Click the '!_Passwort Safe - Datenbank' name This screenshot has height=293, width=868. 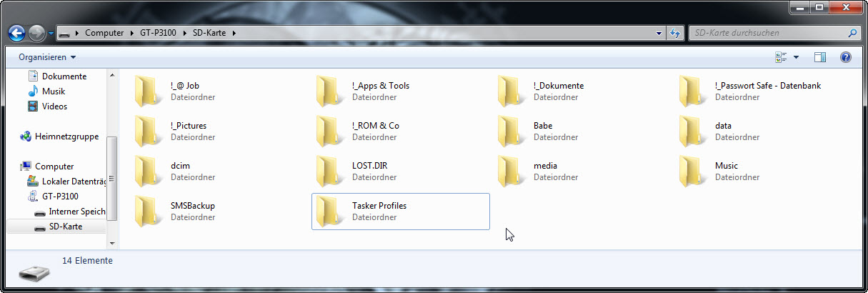click(768, 86)
